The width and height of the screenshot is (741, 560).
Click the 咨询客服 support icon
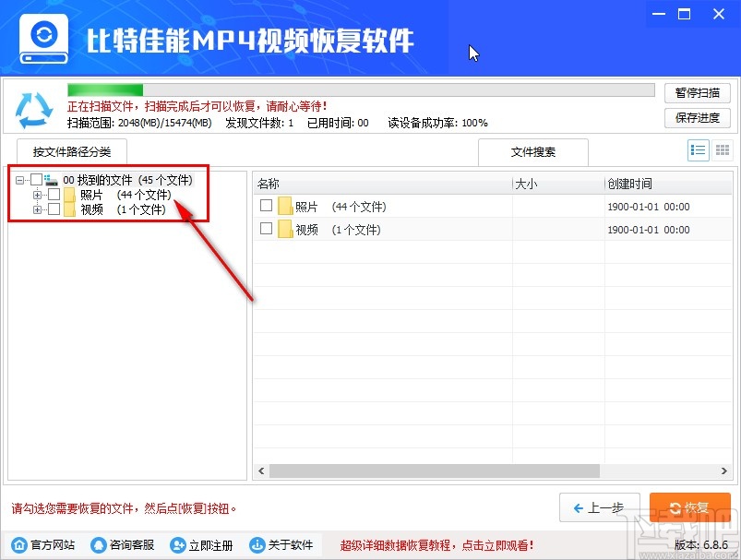tap(99, 545)
